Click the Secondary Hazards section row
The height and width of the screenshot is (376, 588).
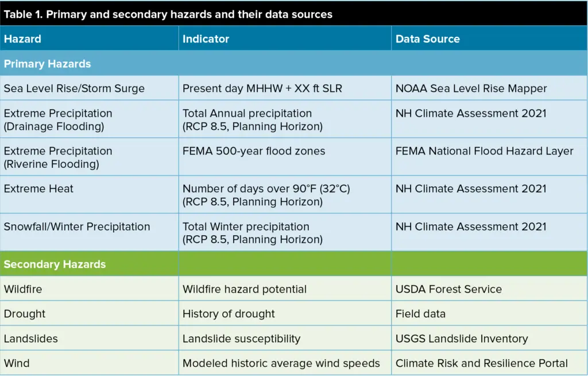pyautogui.click(x=294, y=264)
